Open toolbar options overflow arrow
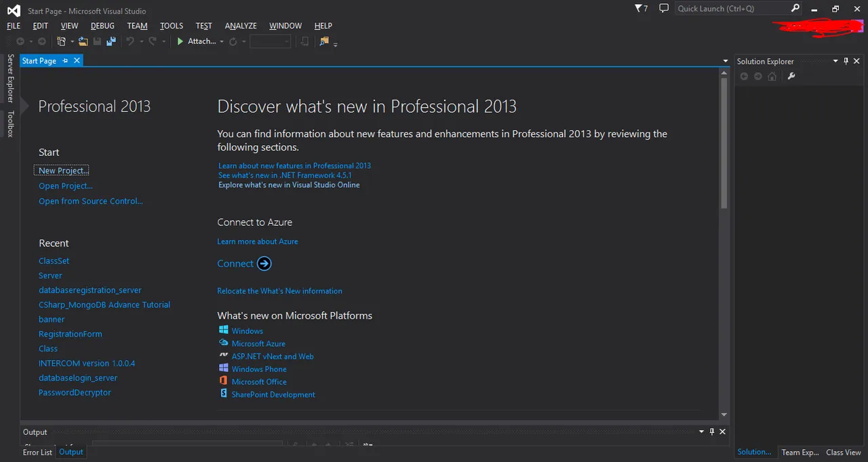 [x=336, y=45]
